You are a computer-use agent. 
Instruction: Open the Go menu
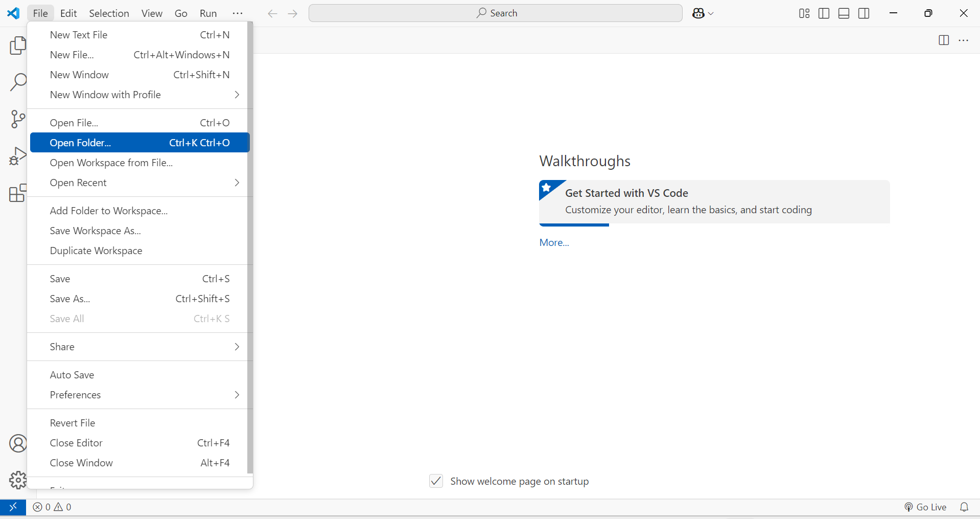pos(181,13)
